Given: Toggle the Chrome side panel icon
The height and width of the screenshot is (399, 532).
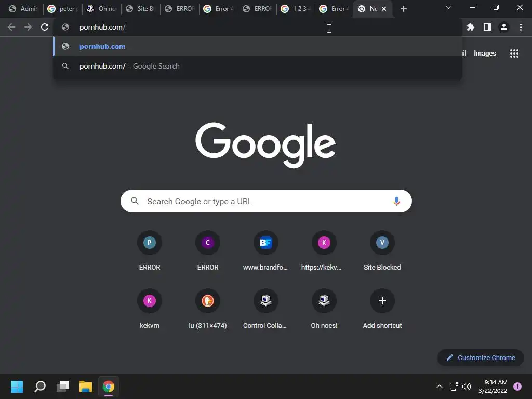Looking at the screenshot, I should (487, 27).
